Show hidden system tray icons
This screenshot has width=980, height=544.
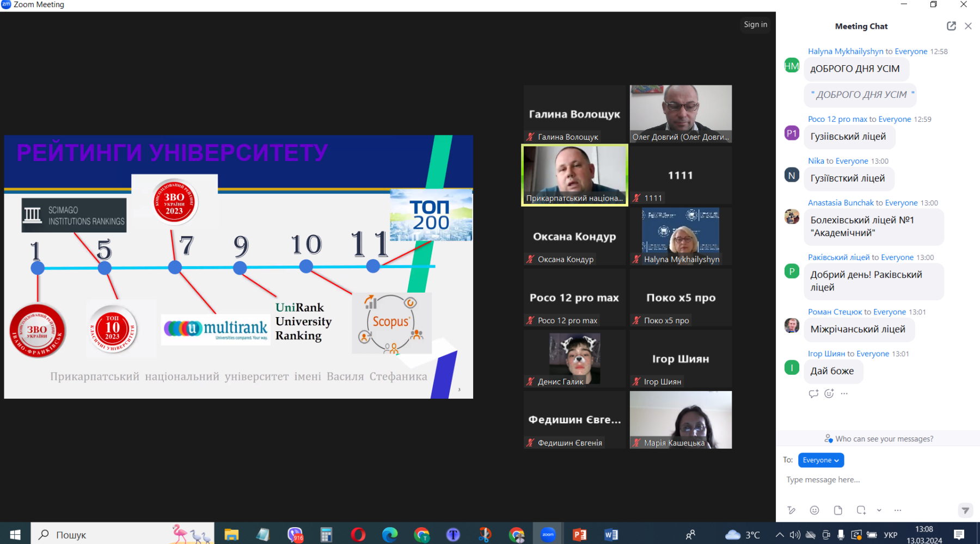click(780, 535)
